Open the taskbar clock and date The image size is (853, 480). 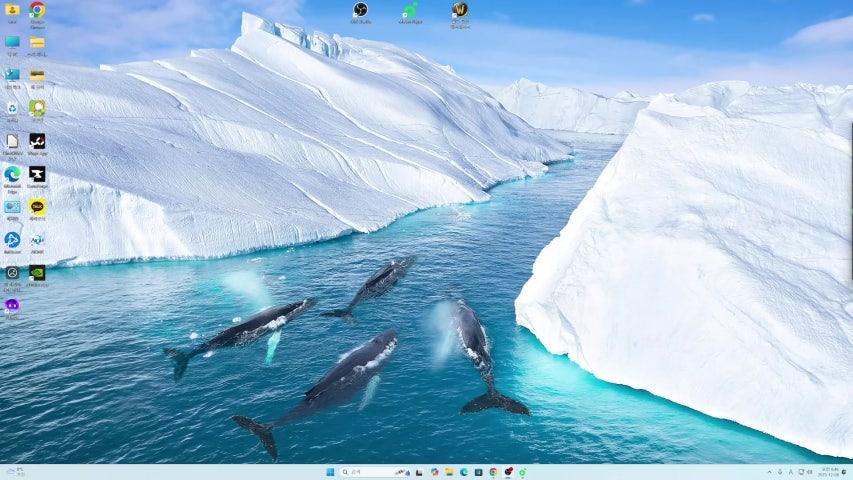click(x=829, y=472)
